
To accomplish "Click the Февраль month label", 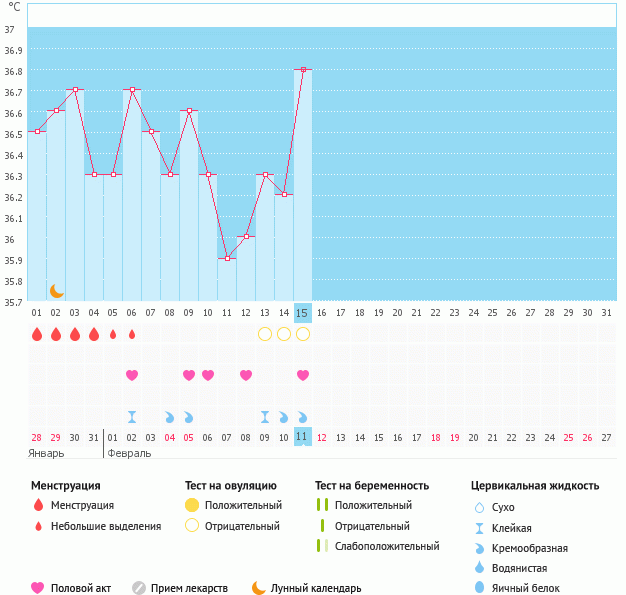I will pos(129,454).
